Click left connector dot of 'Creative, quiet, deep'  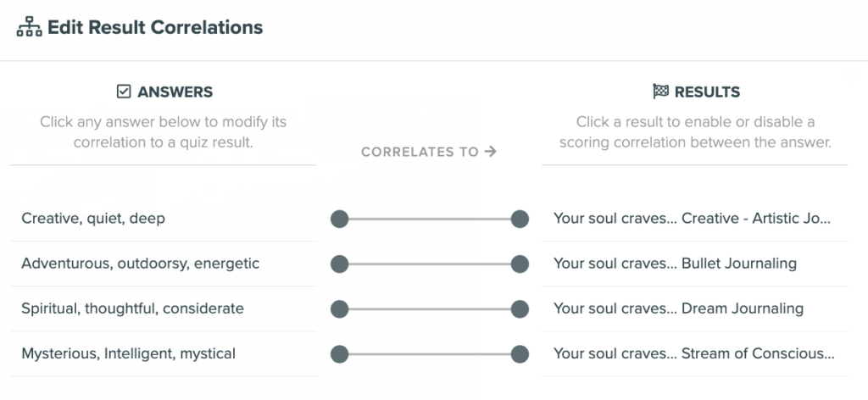tap(339, 219)
